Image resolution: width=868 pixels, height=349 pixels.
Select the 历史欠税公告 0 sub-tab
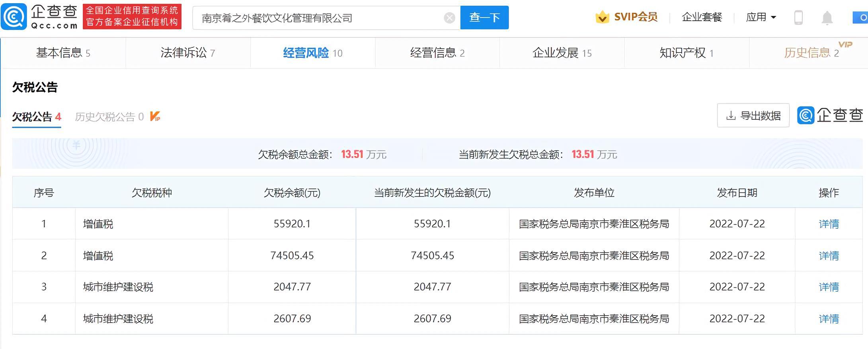click(x=109, y=117)
